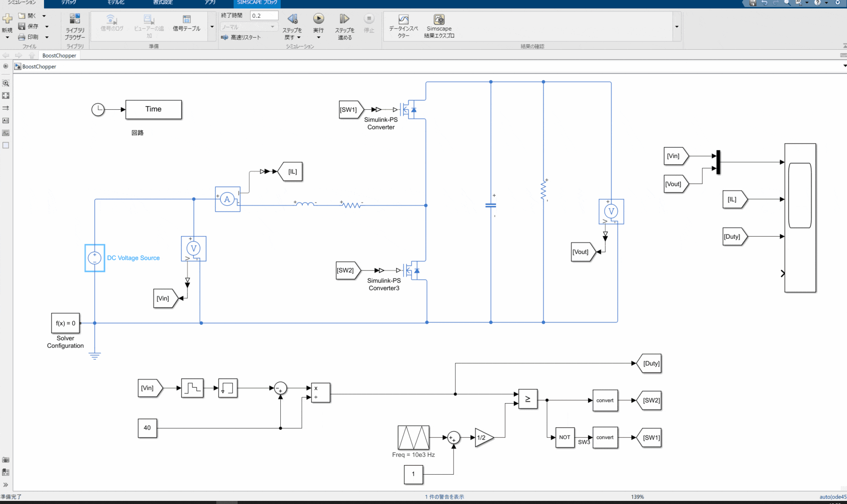
Task: Select the Solver Configuration f(x)=0 block
Action: tap(66, 323)
